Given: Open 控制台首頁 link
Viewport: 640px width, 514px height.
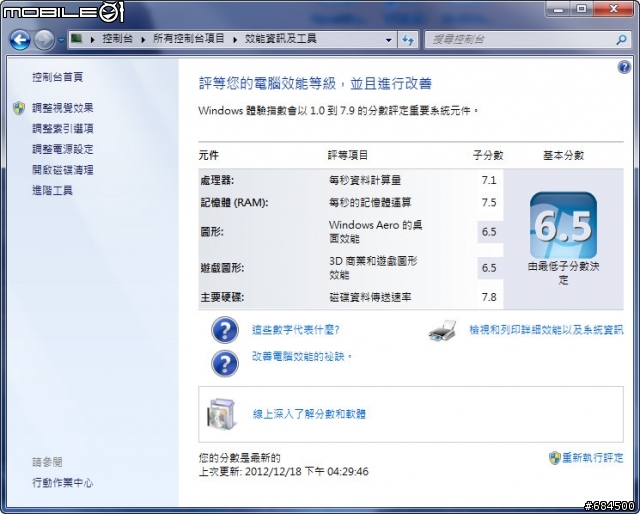Looking at the screenshot, I should pos(58,77).
